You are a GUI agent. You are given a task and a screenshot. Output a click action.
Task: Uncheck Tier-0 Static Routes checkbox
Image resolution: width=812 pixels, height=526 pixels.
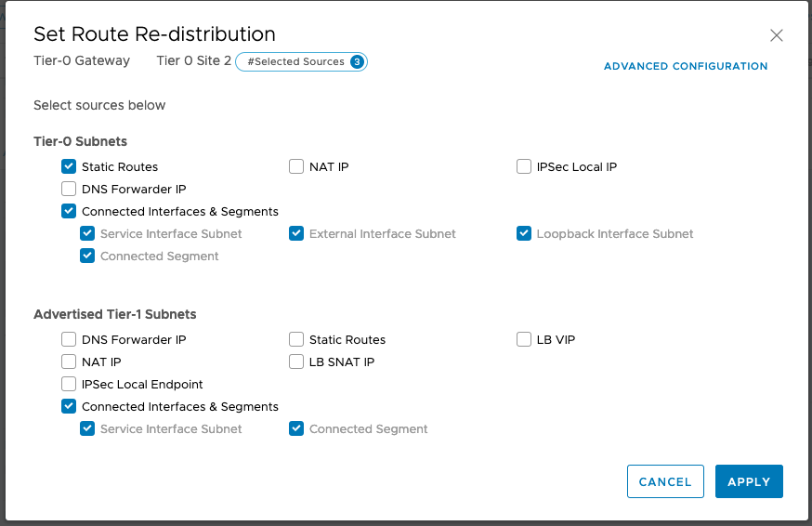pos(69,167)
